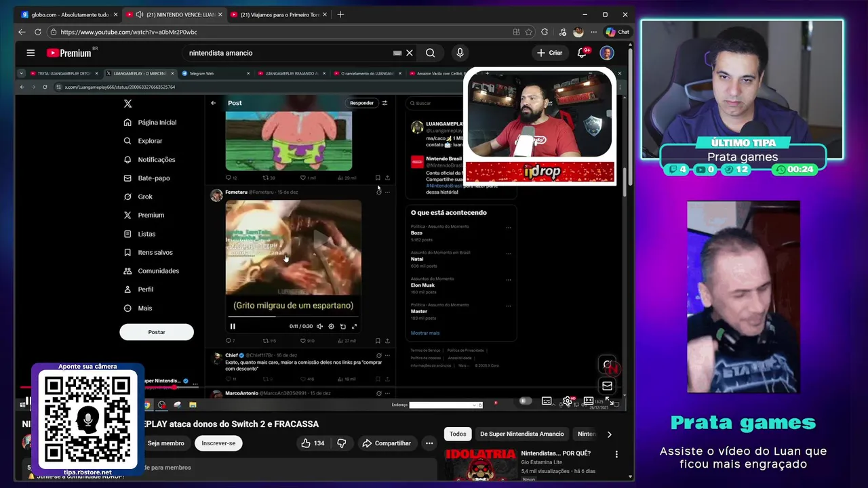The image size is (868, 488).
Task: Open Premium in X sidebar
Action: click(144, 215)
